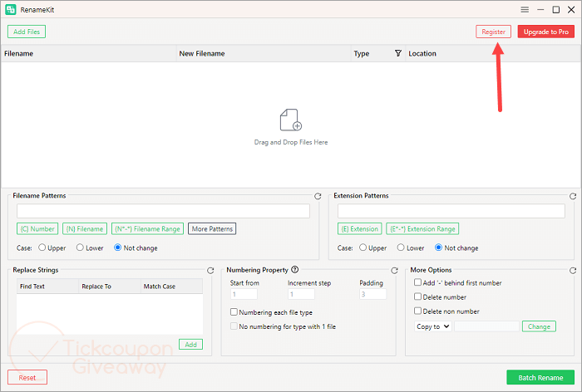Viewport: 582px width, 392px height.
Task: Reset More Options with refresh icon
Action: coord(573,271)
